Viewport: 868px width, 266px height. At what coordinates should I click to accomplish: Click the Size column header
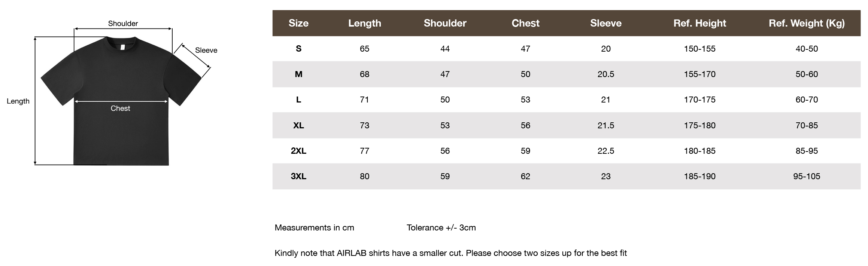[298, 23]
